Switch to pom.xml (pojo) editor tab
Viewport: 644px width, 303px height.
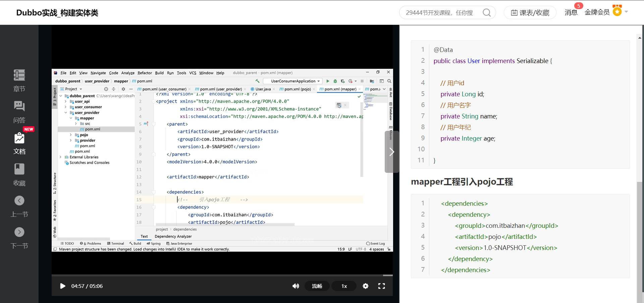coord(297,89)
